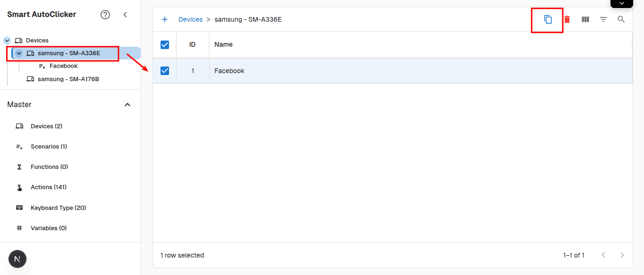Expand the black dropdown tab at top
This screenshot has height=275, width=644.
[621, 4]
